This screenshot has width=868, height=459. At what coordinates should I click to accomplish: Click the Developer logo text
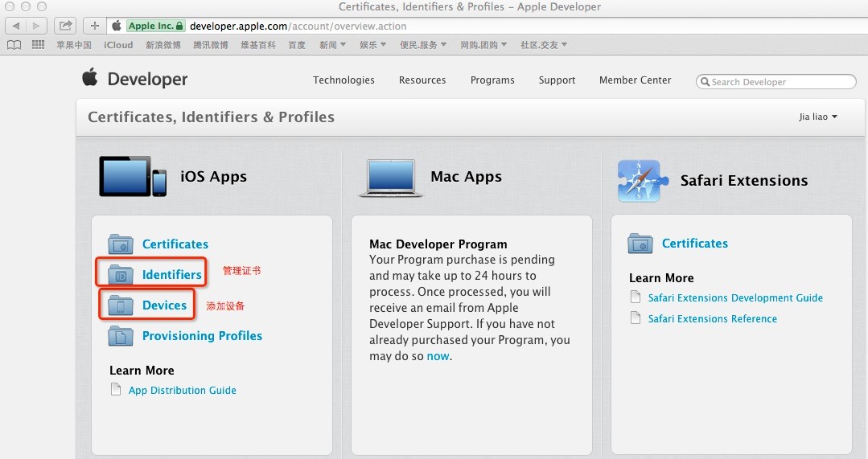(147, 79)
